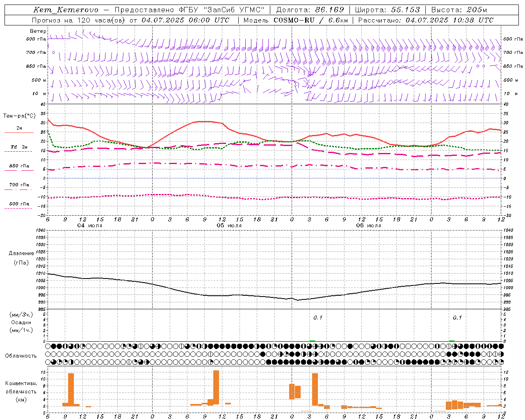Click the '(гПа)' pressure unit label

point(21,262)
